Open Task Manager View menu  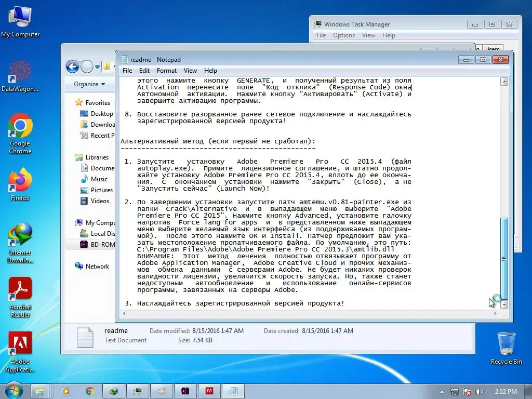tap(368, 35)
